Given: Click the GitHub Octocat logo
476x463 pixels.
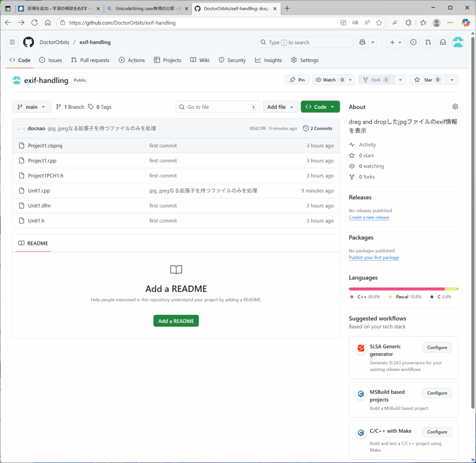Looking at the screenshot, I should (28, 42).
